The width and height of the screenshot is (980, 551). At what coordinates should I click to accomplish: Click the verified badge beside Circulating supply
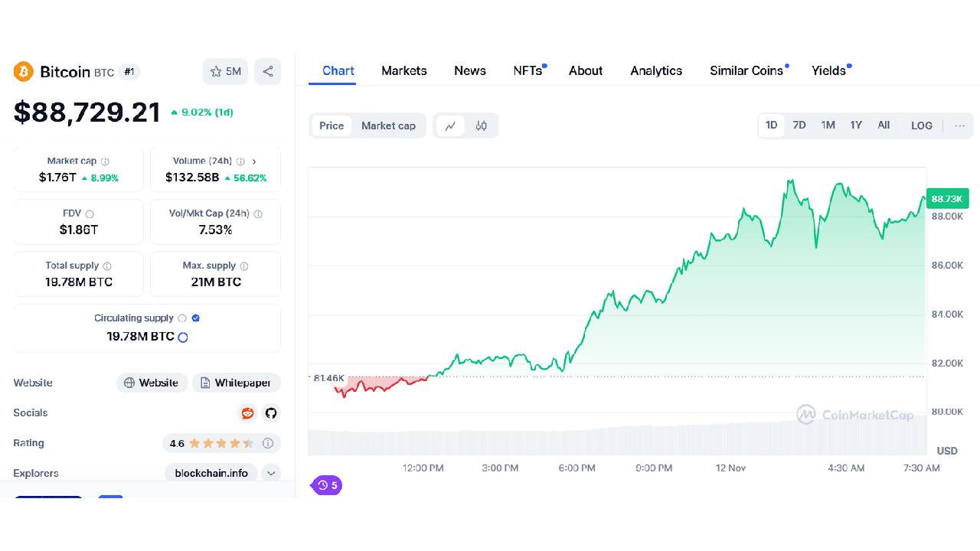196,318
